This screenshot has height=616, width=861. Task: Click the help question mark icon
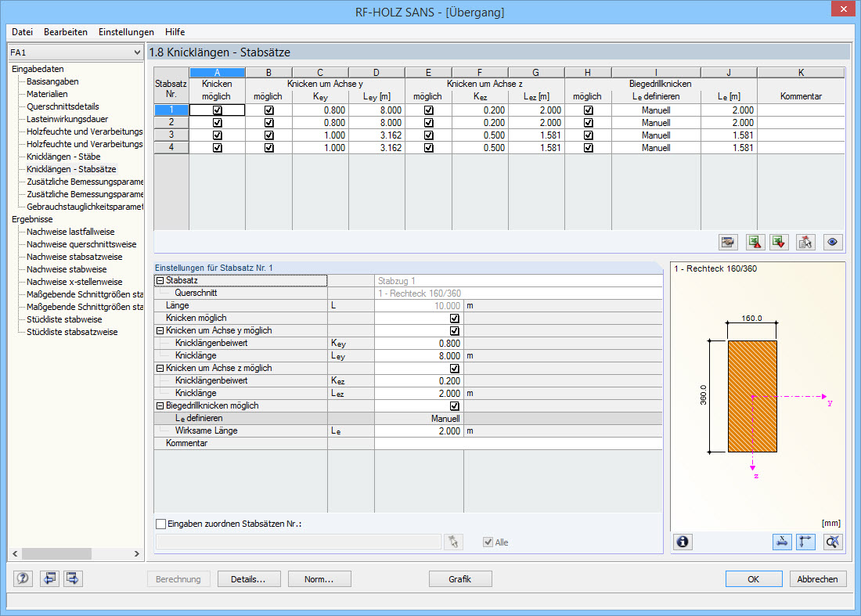(23, 579)
